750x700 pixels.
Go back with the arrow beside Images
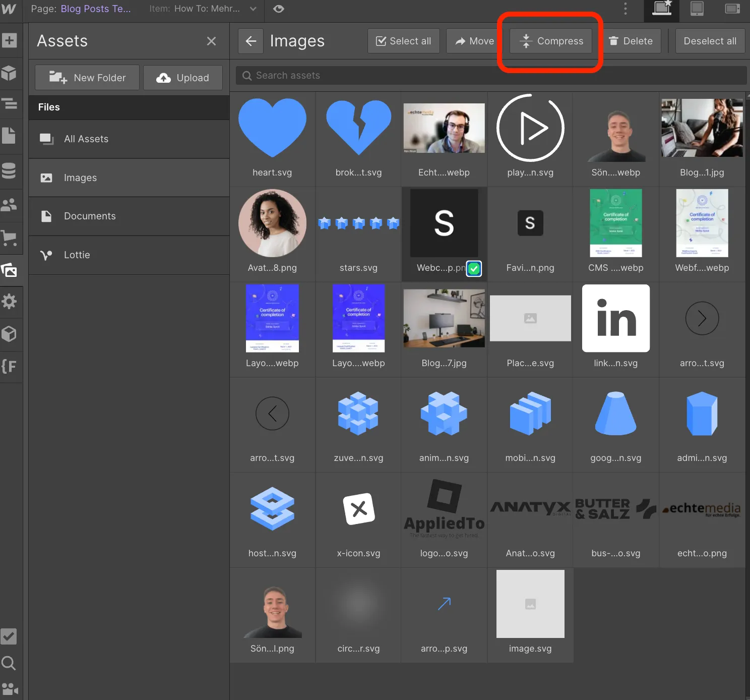251,41
